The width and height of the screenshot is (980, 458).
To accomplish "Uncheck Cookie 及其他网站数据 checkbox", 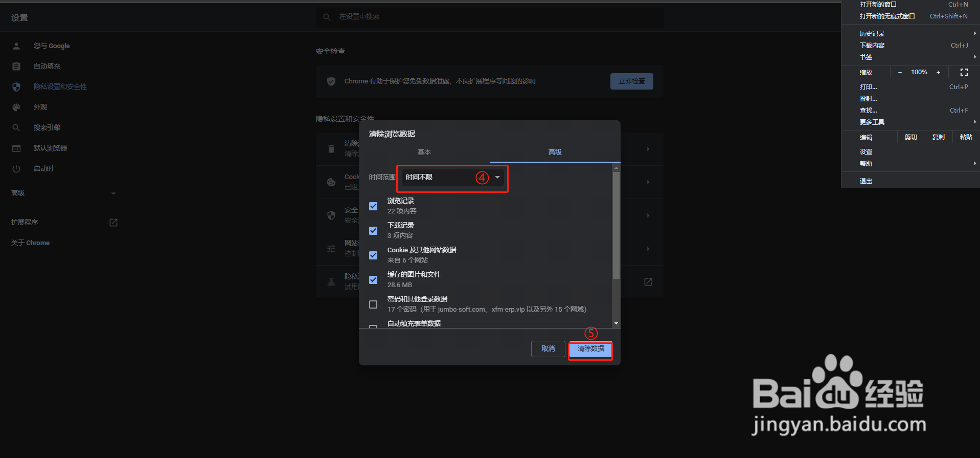I will coord(373,255).
